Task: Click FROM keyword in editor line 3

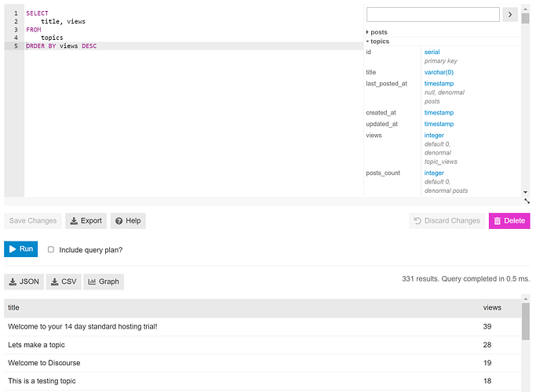Action: click(x=34, y=30)
